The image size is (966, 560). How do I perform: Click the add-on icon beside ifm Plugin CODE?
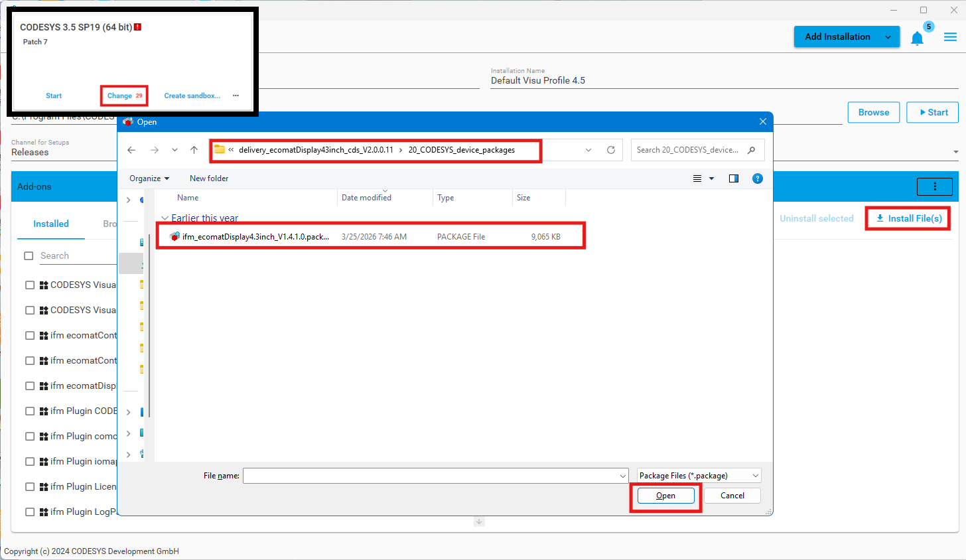[44, 411]
